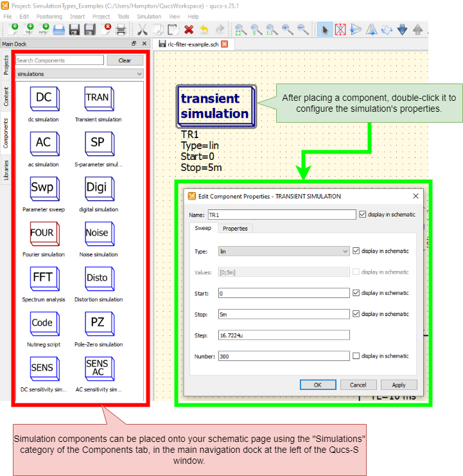
Task: Click the Clear search button
Action: point(125,60)
